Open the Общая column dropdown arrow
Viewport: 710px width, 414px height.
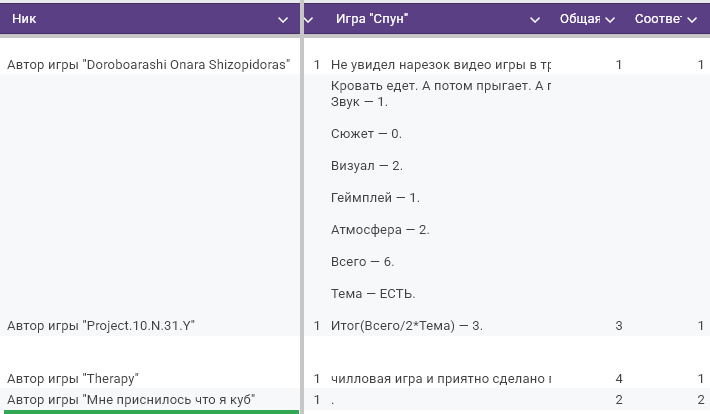coord(611,19)
